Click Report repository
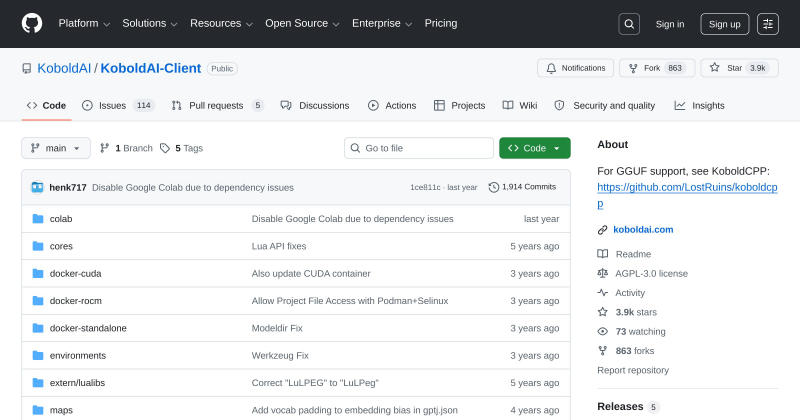Screen dimensions: 800x420 [x=633, y=370]
